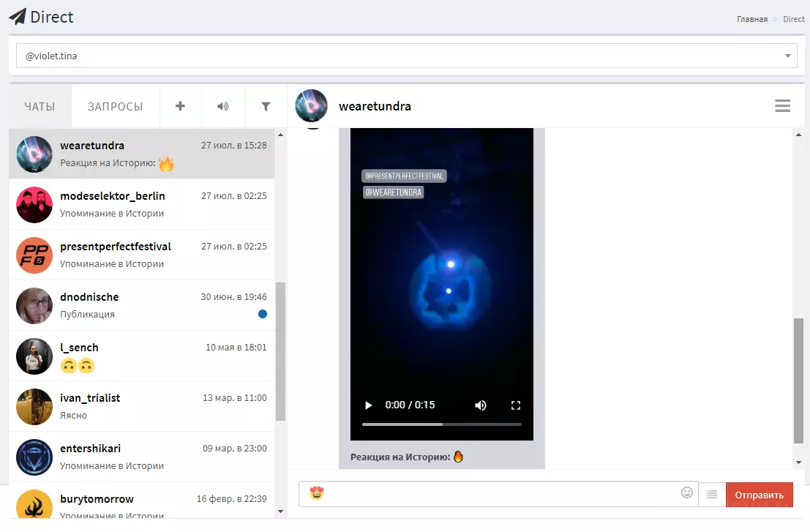Click the conversation pane scrollbar thumb

(x=798, y=381)
